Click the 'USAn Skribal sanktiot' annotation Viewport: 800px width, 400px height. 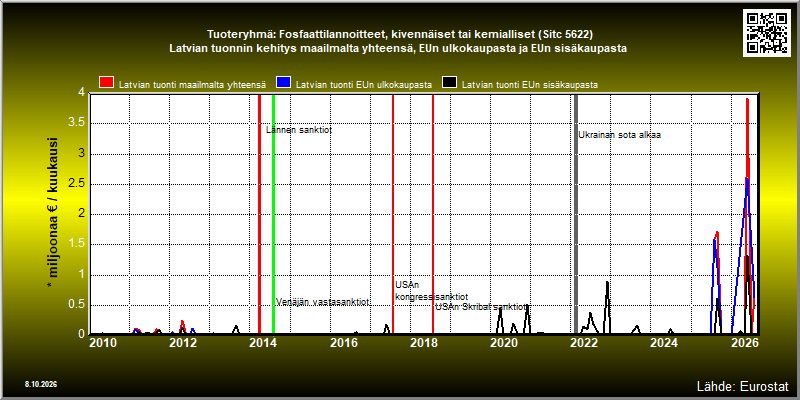pyautogui.click(x=481, y=307)
